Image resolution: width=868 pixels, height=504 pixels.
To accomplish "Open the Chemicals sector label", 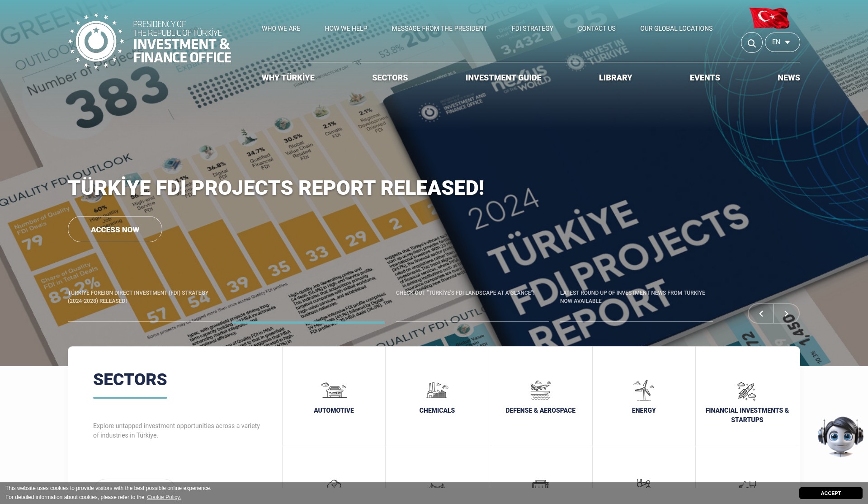I will click(437, 410).
